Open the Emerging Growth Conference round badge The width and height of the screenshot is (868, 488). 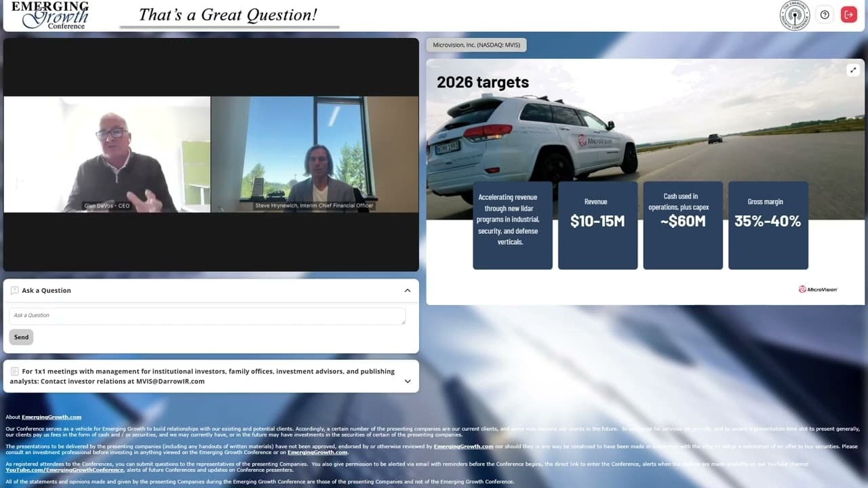[x=795, y=15]
